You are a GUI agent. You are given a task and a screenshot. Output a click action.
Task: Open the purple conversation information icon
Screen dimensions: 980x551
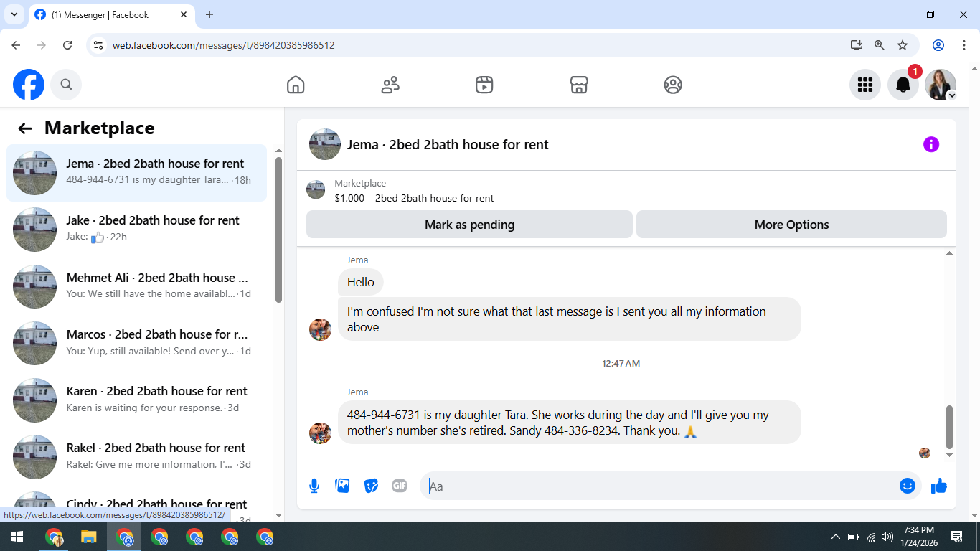coord(931,144)
